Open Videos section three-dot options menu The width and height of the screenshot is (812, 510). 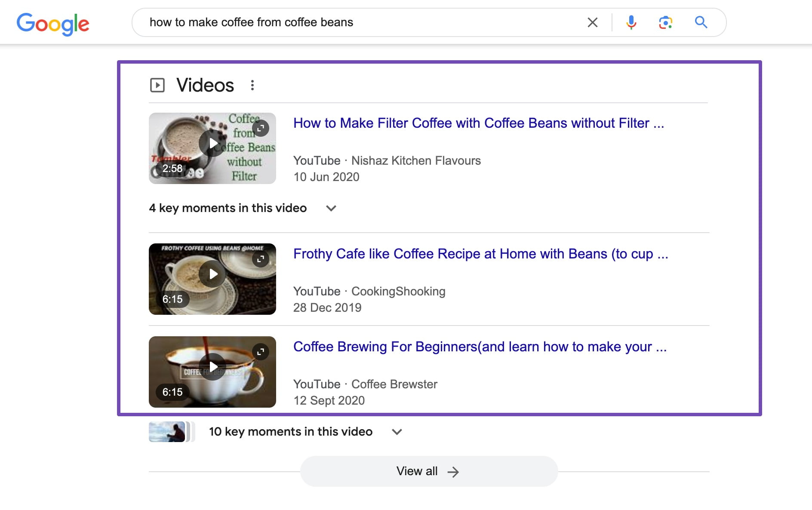click(x=252, y=85)
